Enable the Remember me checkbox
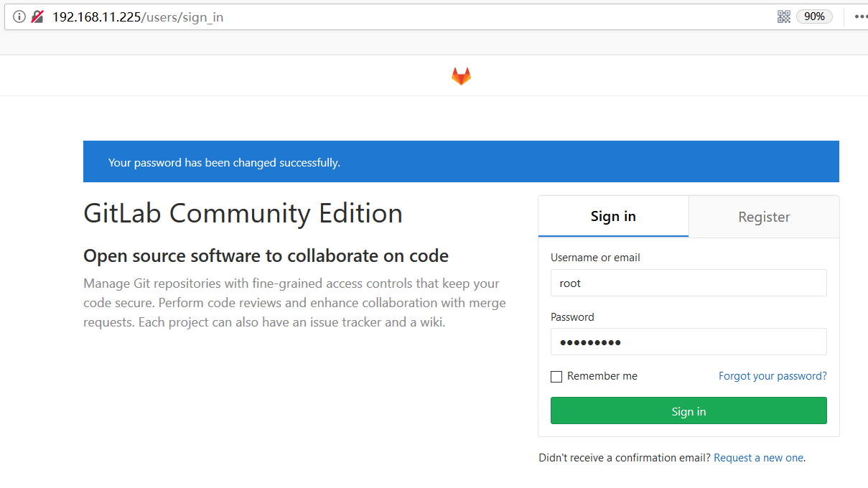Viewport: 868px width, 488px height. (556, 377)
